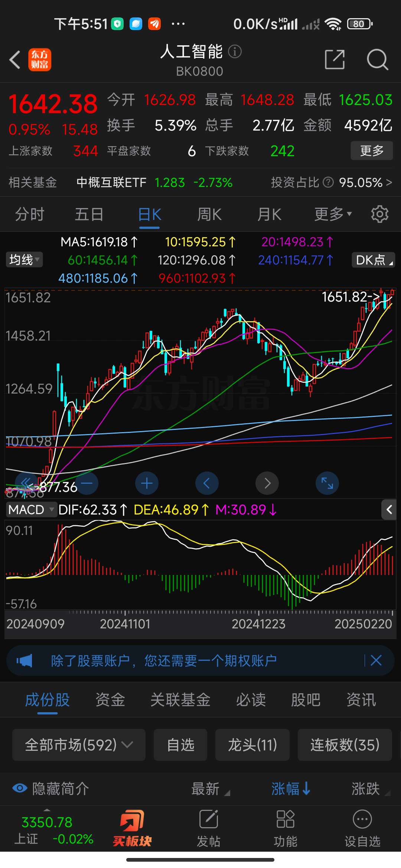Tap the 20241101 date marker

click(x=125, y=624)
